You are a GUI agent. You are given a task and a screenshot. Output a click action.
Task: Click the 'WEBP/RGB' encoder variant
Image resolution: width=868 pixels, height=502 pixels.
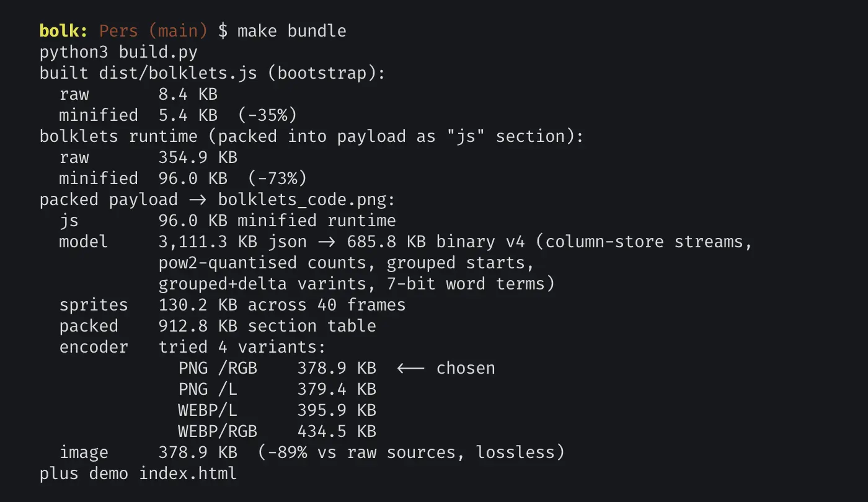(218, 431)
